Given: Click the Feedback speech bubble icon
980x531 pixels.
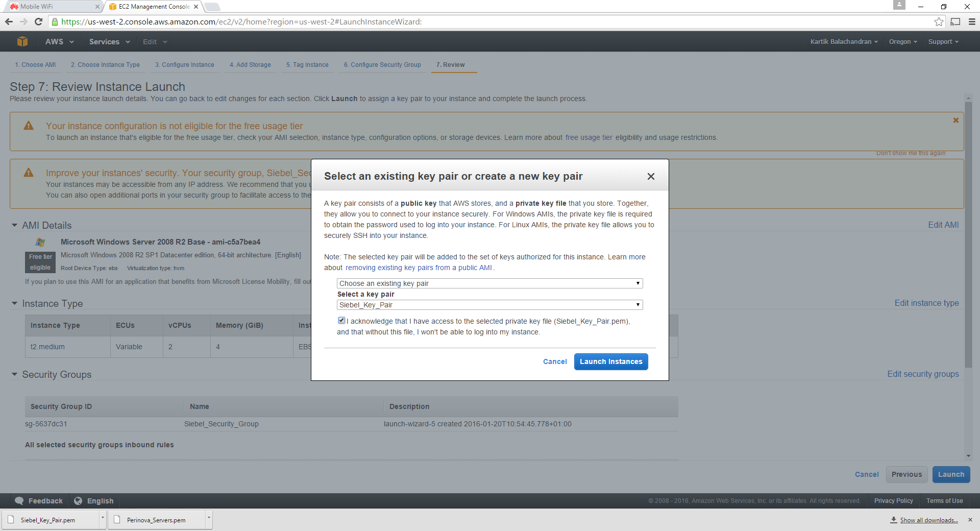Looking at the screenshot, I should [19, 501].
